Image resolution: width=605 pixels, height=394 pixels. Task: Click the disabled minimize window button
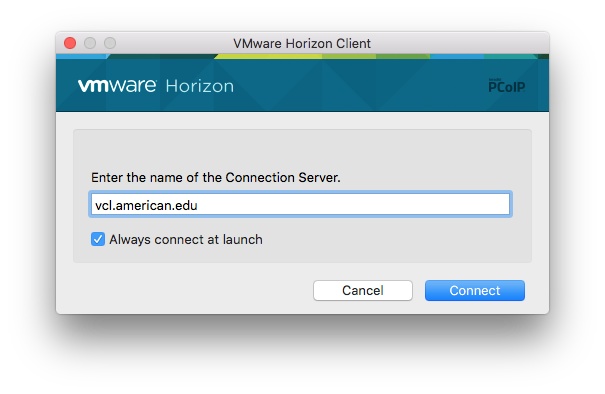pos(90,43)
